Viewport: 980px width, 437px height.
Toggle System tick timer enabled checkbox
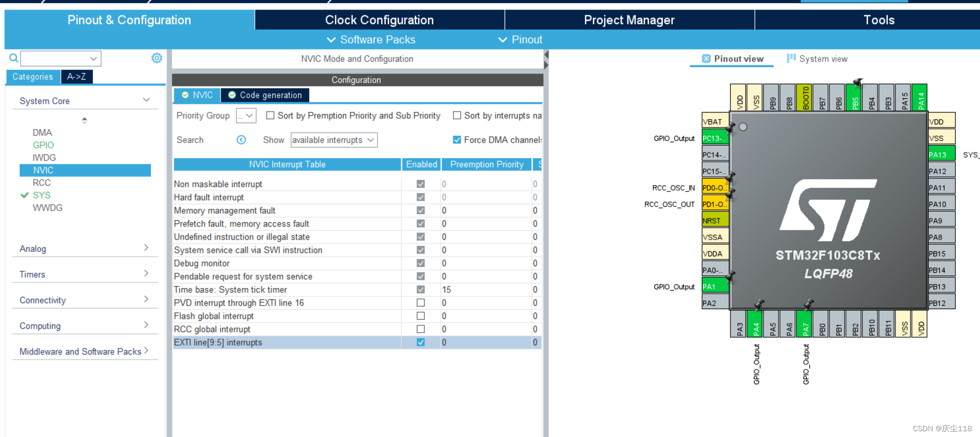click(x=421, y=290)
